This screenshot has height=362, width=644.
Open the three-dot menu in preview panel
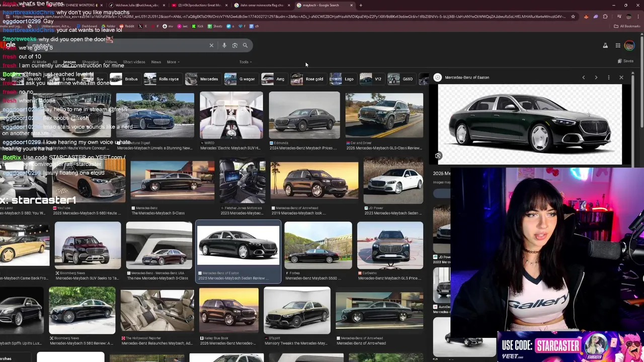click(x=609, y=77)
